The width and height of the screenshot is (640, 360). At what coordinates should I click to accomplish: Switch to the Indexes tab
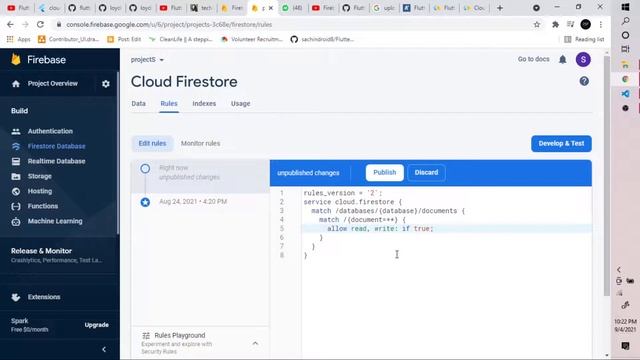[x=204, y=104]
